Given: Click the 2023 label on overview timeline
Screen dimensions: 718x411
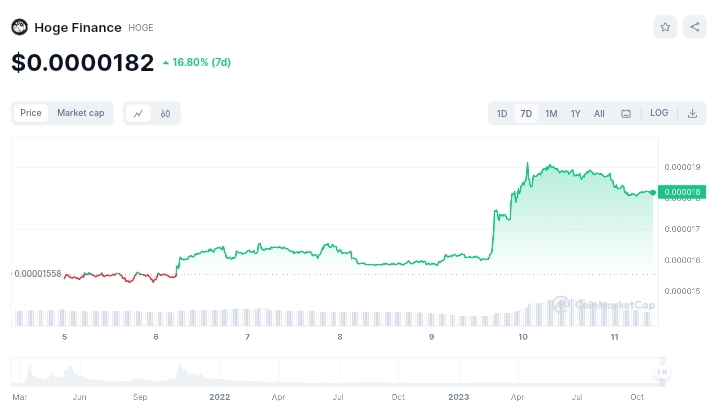Looking at the screenshot, I should tap(458, 397).
